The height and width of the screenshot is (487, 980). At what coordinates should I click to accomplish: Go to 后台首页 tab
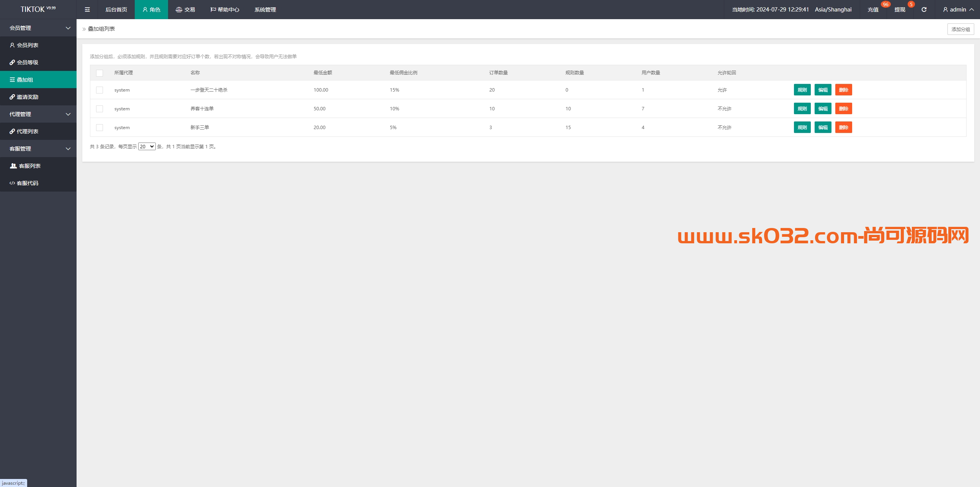(116, 10)
